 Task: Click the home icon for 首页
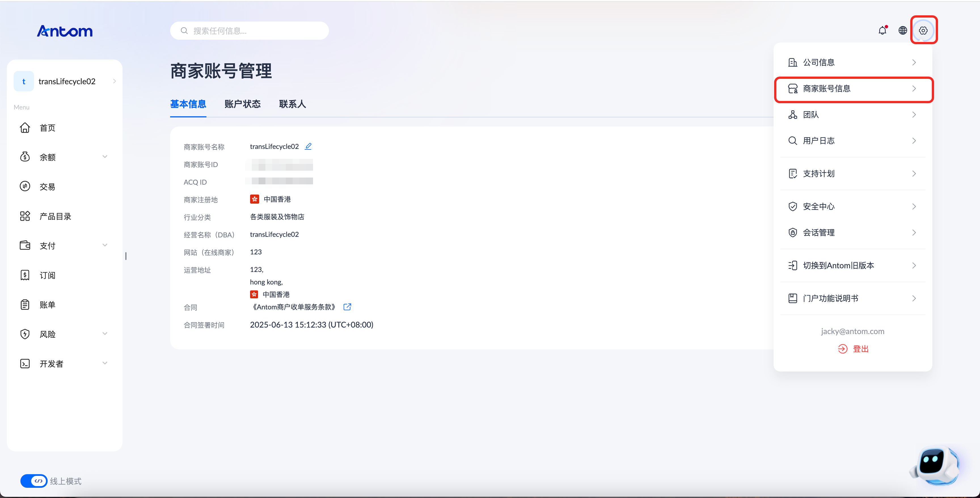point(25,128)
